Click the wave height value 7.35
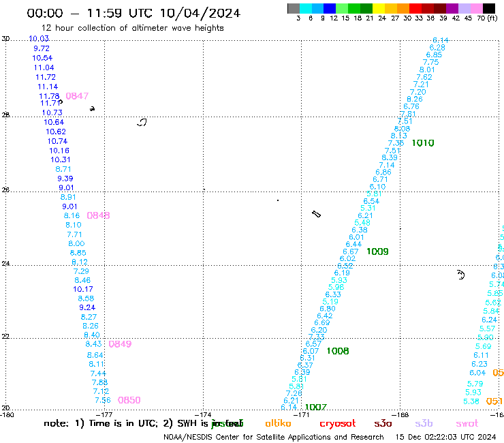 [x=396, y=143]
